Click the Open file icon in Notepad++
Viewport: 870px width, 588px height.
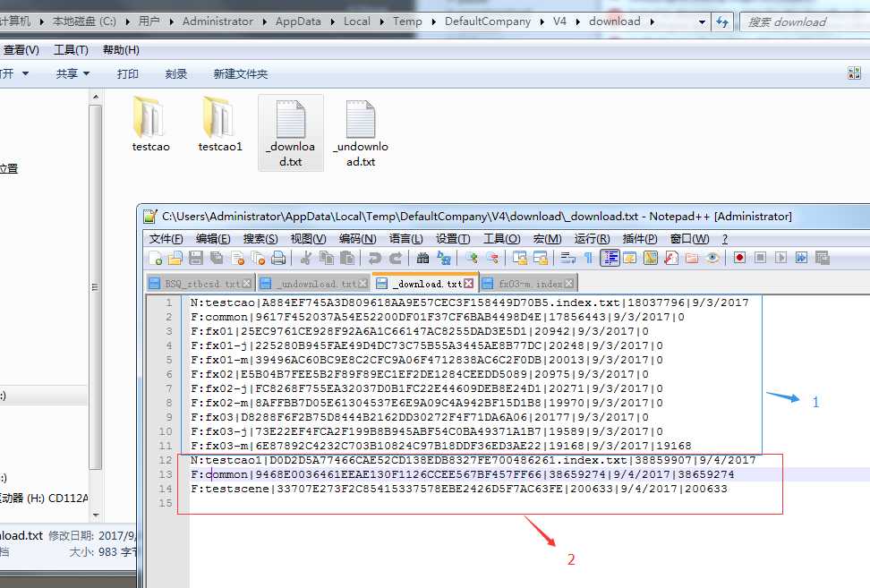175,258
